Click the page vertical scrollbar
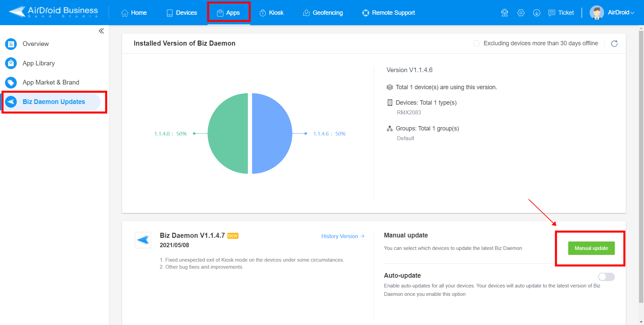This screenshot has height=325, width=644. coord(641,167)
